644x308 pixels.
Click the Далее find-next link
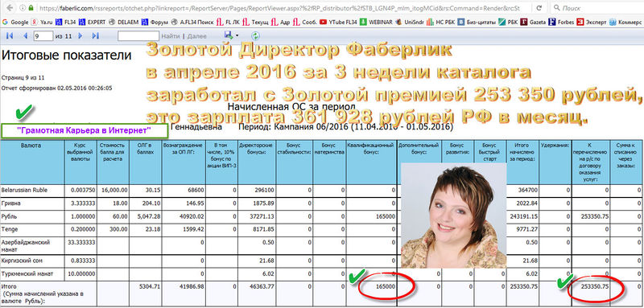(196, 36)
